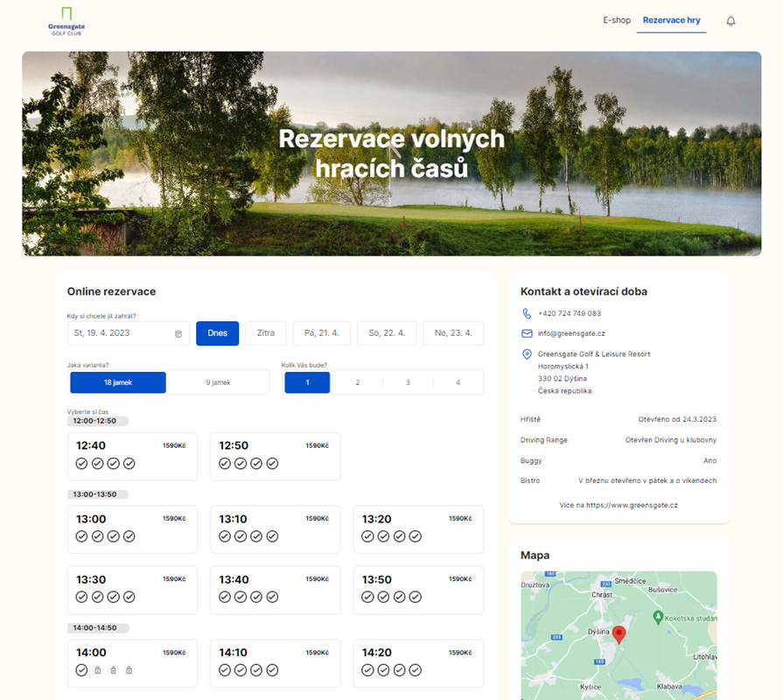The height and width of the screenshot is (700, 783).
Task: Click the Greensgate Golf Club logo
Action: [x=66, y=21]
